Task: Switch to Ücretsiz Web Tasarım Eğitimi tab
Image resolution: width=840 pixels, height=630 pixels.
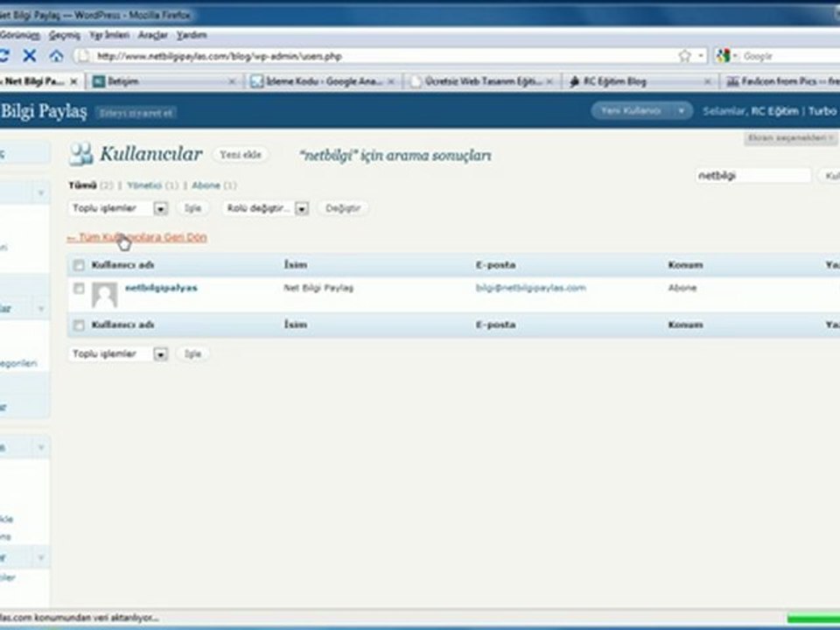Action: tap(482, 81)
